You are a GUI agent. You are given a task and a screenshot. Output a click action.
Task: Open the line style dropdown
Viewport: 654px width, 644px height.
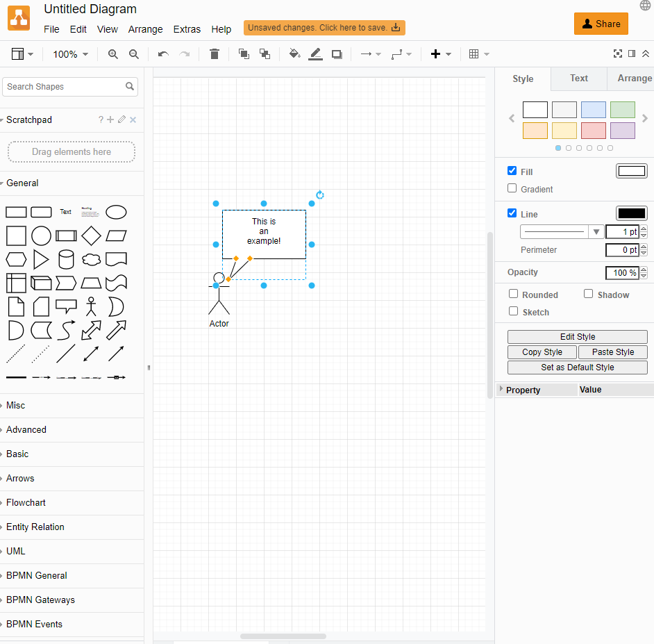(596, 231)
